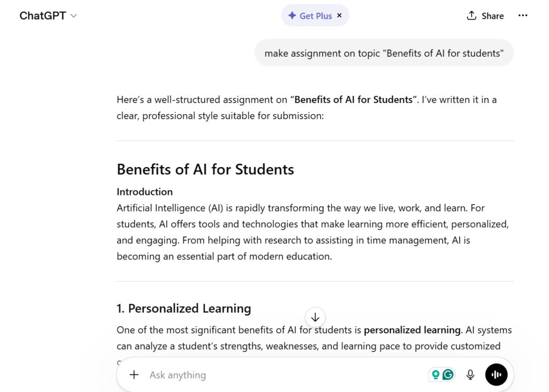This screenshot has width=549, height=392.
Task: Click the Personalized Learning section heading
Action: tap(184, 308)
